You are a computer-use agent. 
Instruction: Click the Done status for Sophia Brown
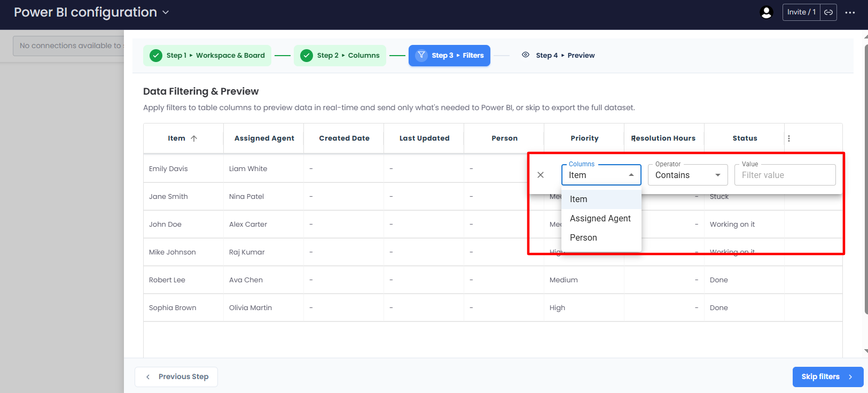point(745,308)
